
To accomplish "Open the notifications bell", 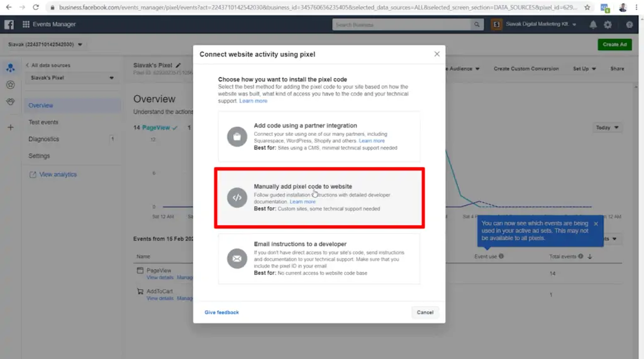I will pos(593,25).
